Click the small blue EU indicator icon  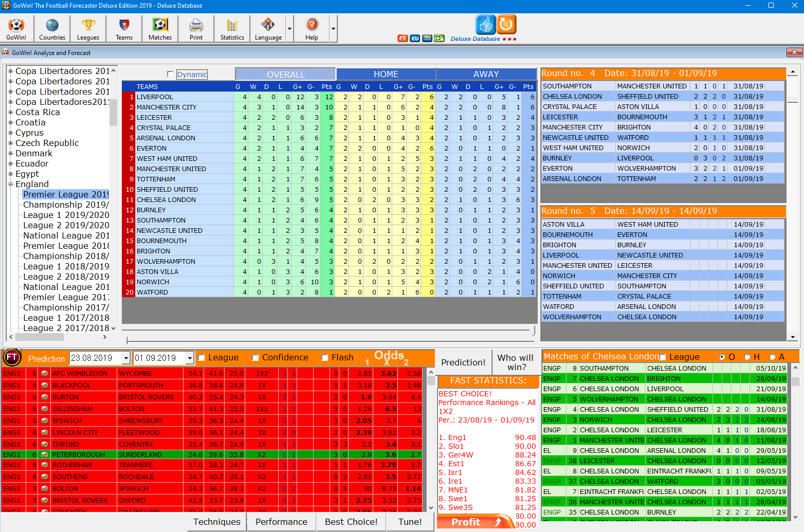(x=415, y=39)
